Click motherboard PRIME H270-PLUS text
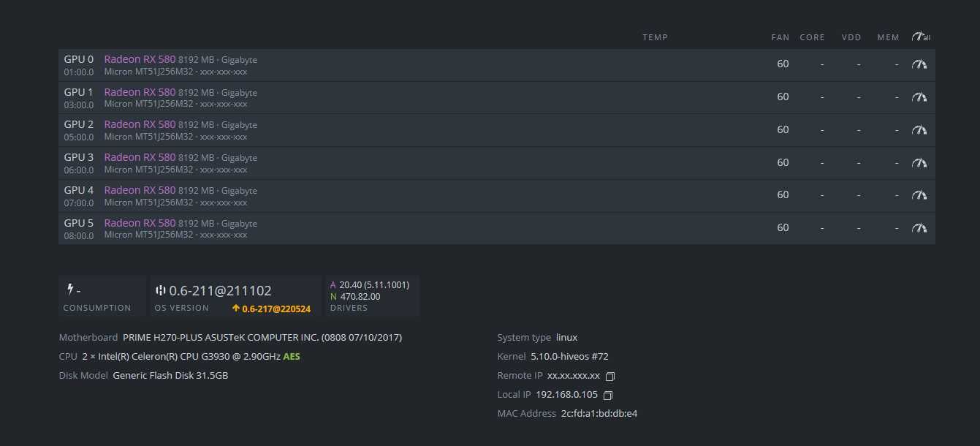 point(262,338)
